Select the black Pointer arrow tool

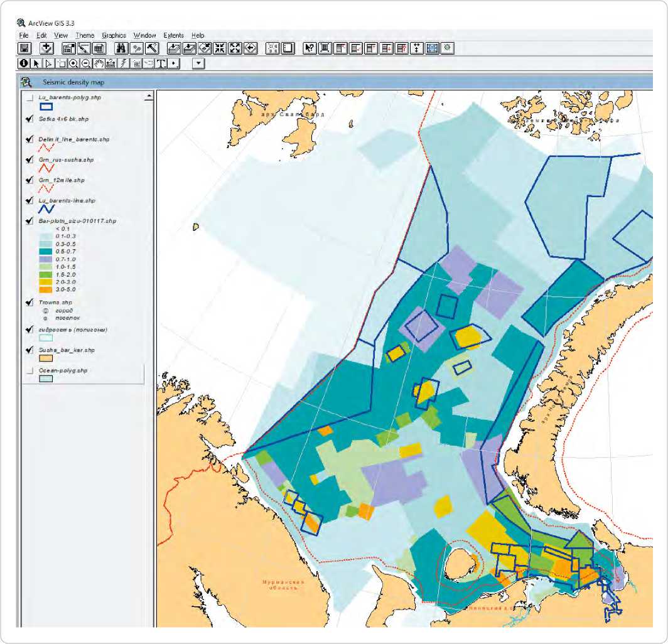point(36,63)
